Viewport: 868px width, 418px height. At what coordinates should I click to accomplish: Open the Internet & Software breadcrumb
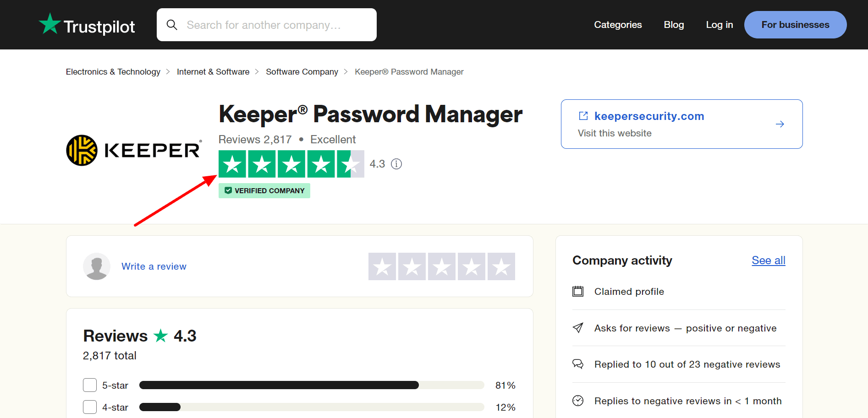213,72
